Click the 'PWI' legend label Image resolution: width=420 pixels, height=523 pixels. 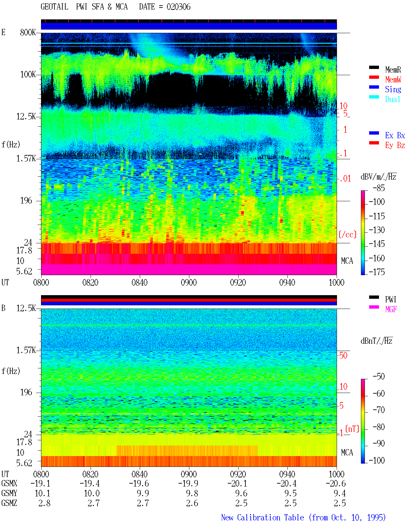tap(391, 299)
